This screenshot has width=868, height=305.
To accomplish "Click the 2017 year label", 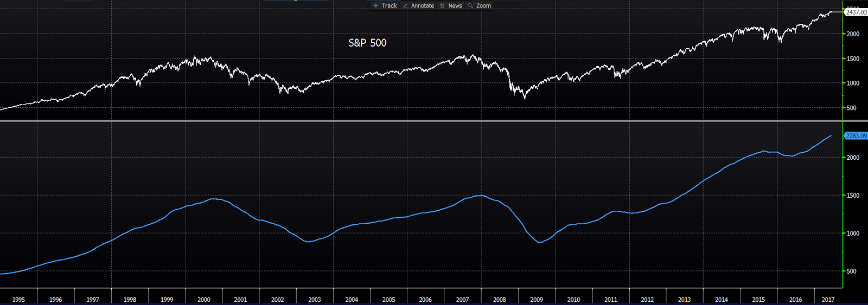I will click(x=828, y=300).
